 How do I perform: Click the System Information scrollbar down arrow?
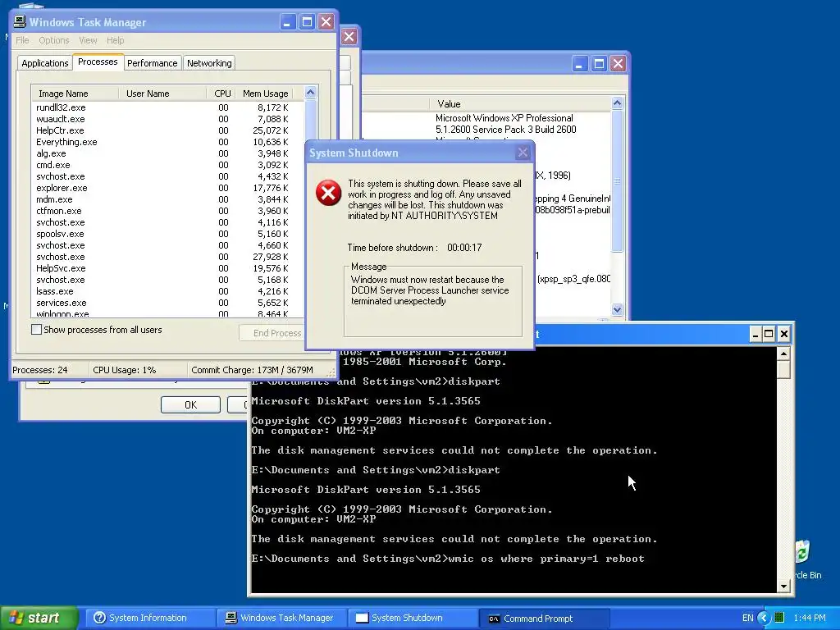(x=617, y=309)
